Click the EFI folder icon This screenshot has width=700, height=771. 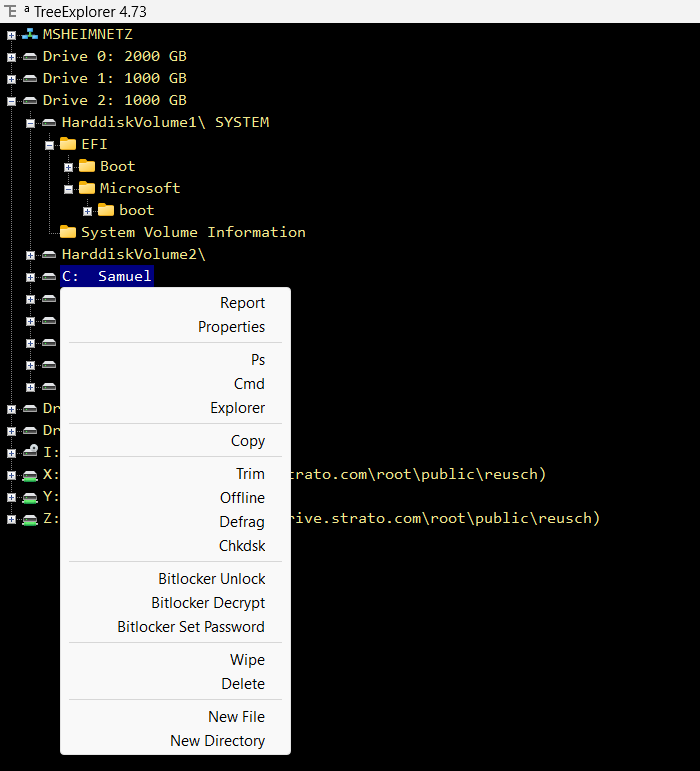click(68, 144)
